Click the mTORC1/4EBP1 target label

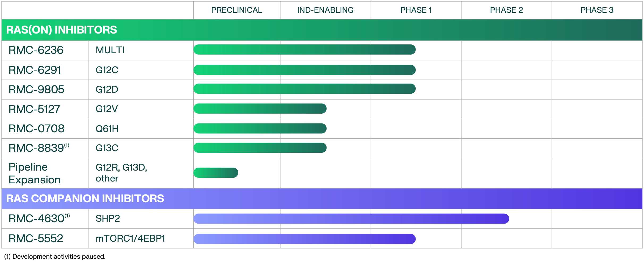click(130, 238)
